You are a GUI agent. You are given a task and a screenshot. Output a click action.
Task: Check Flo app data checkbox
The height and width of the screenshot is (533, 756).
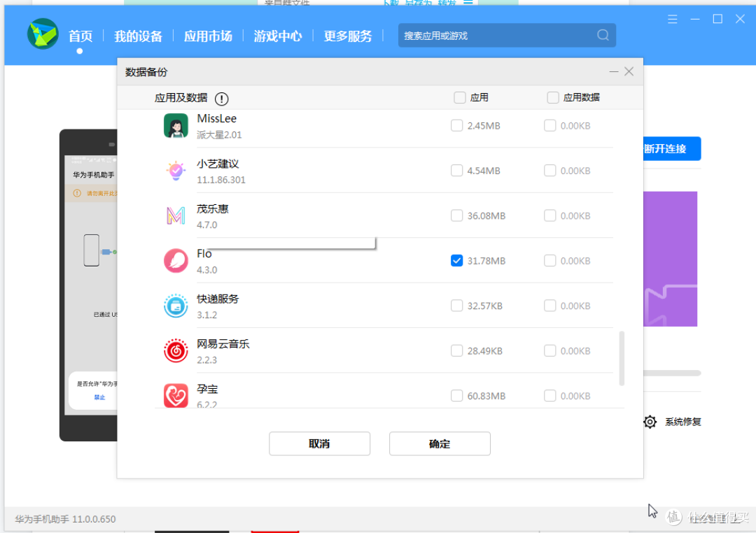pos(549,261)
